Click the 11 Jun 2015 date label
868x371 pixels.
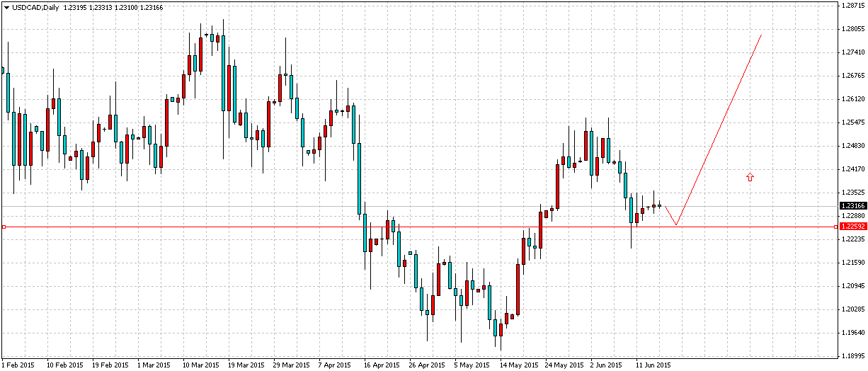[x=653, y=365]
